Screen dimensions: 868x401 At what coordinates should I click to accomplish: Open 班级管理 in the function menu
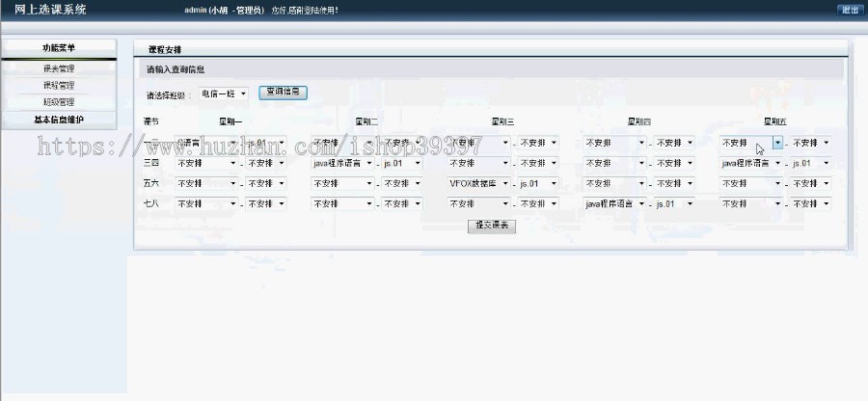(x=59, y=102)
